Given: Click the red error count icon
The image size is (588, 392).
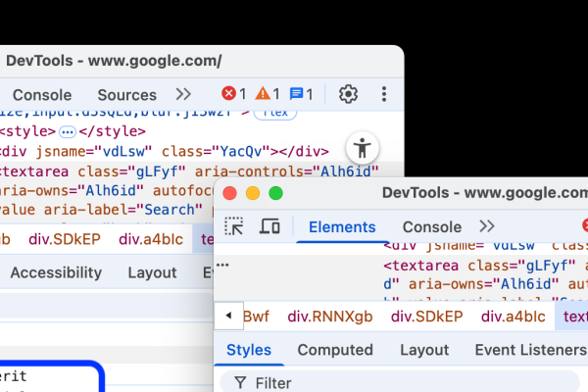Looking at the screenshot, I should point(228,93).
